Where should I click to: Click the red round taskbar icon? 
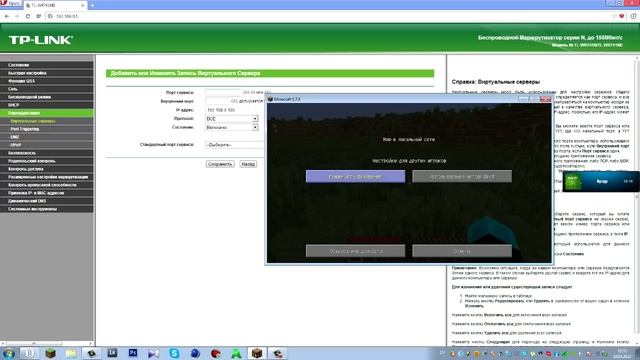click(216, 353)
